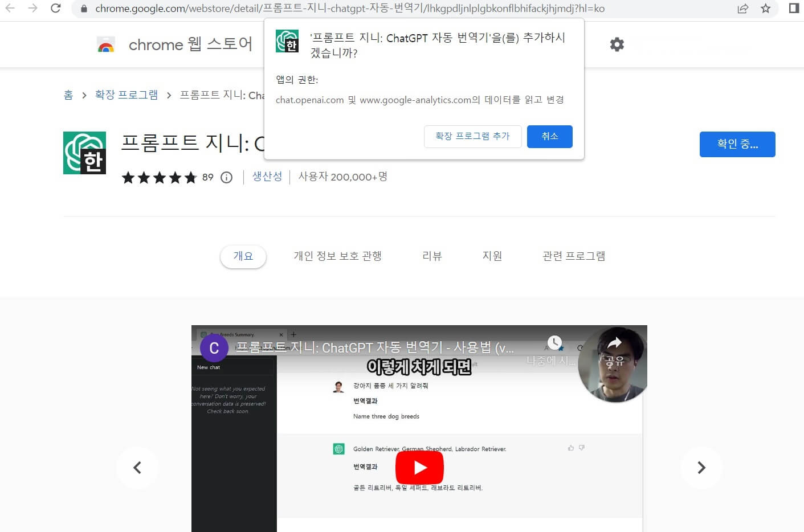The image size is (804, 532).
Task: Click the five-star rating
Action: 159,177
